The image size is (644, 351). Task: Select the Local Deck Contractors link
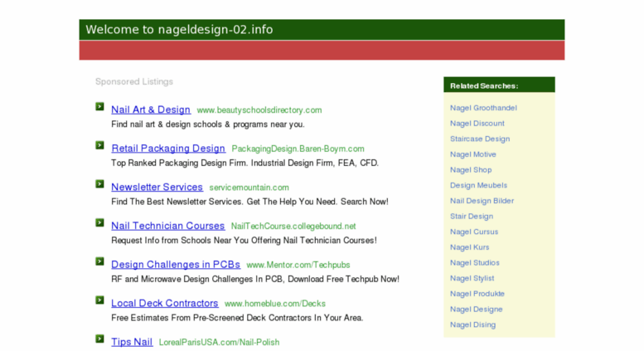pos(164,304)
